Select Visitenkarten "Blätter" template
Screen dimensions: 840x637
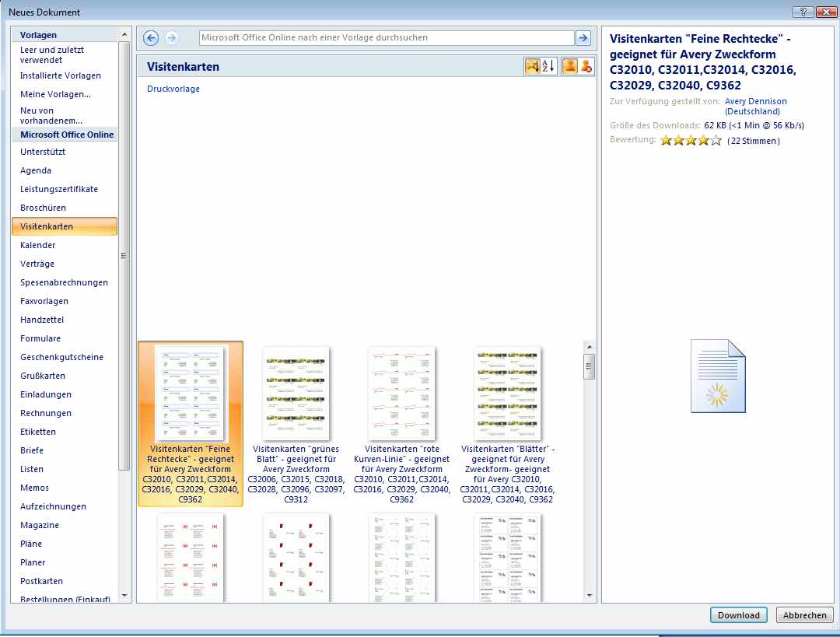tap(507, 424)
